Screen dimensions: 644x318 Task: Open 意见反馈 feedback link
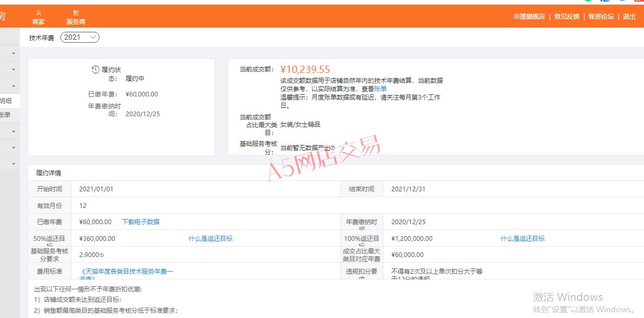tap(566, 17)
